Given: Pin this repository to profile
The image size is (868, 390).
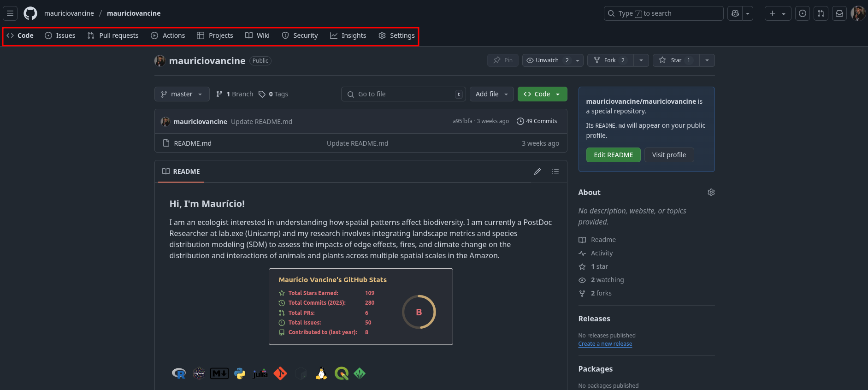Looking at the screenshot, I should (x=503, y=60).
